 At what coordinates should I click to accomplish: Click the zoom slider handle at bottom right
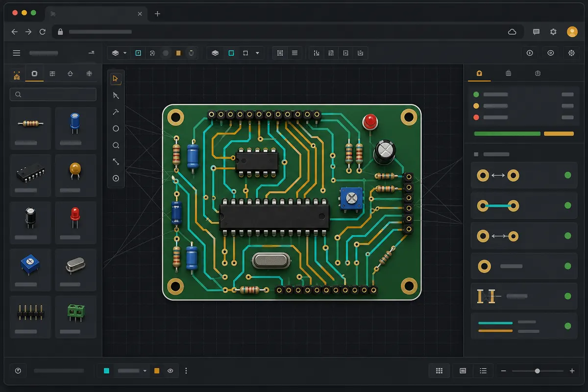[x=538, y=371]
